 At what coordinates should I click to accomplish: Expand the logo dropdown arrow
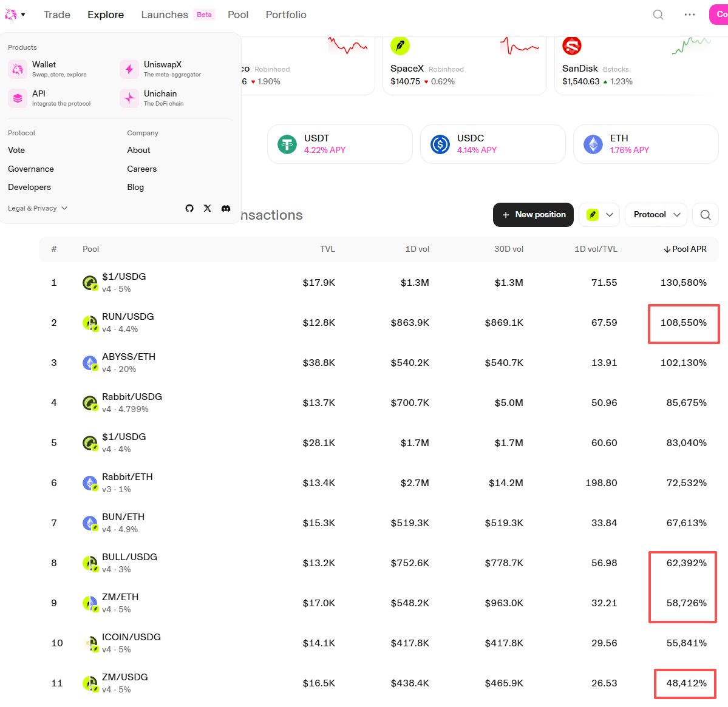pos(23,15)
